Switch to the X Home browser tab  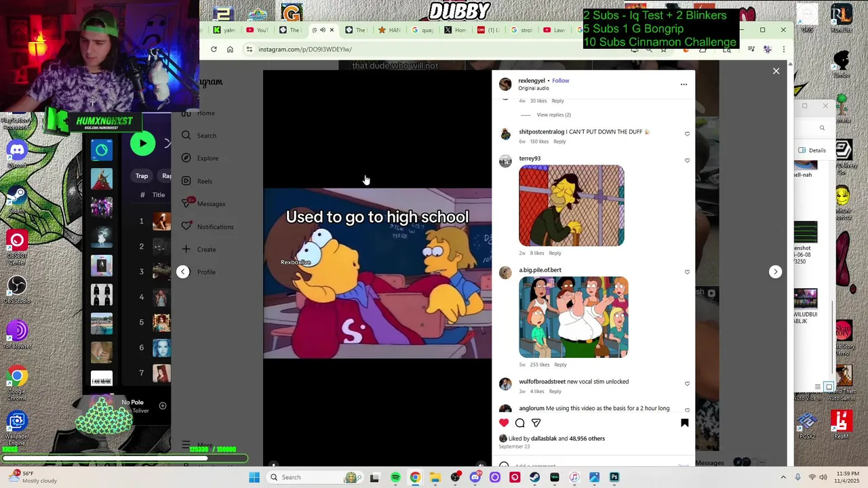click(456, 30)
